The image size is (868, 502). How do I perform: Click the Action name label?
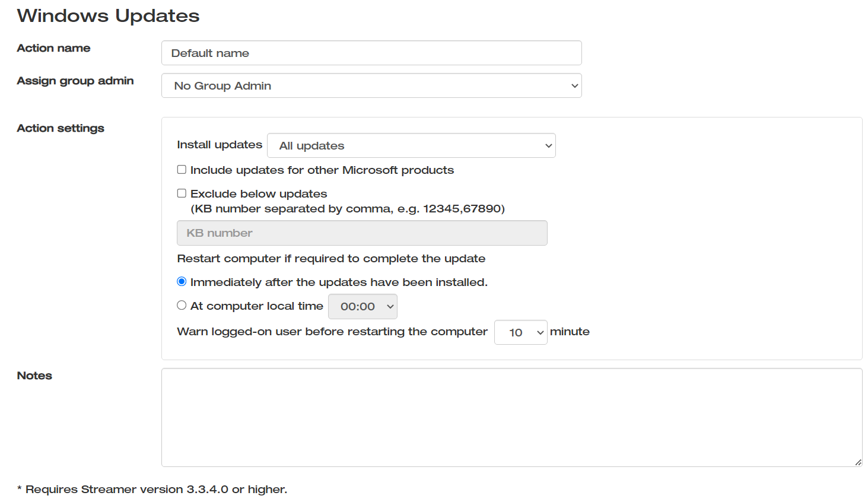(x=53, y=48)
